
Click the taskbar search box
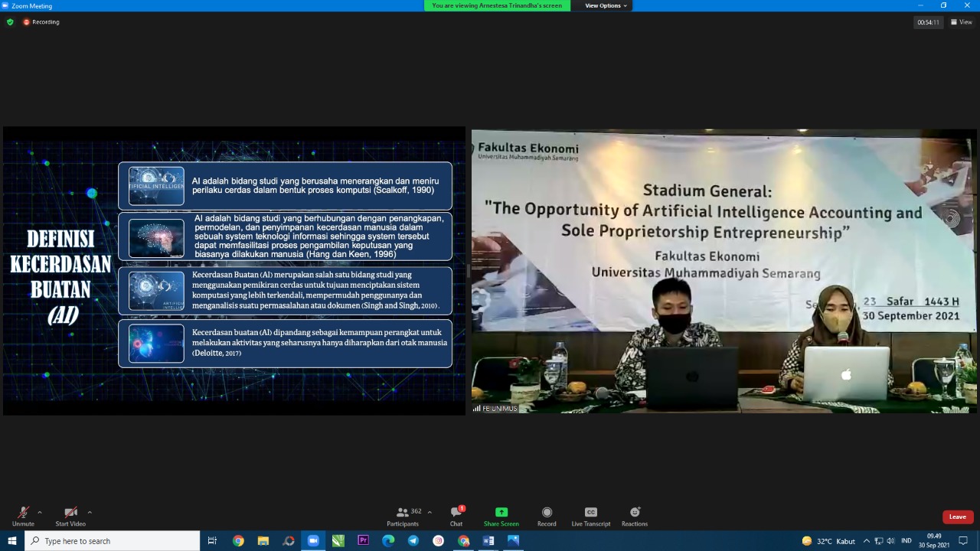[113, 541]
